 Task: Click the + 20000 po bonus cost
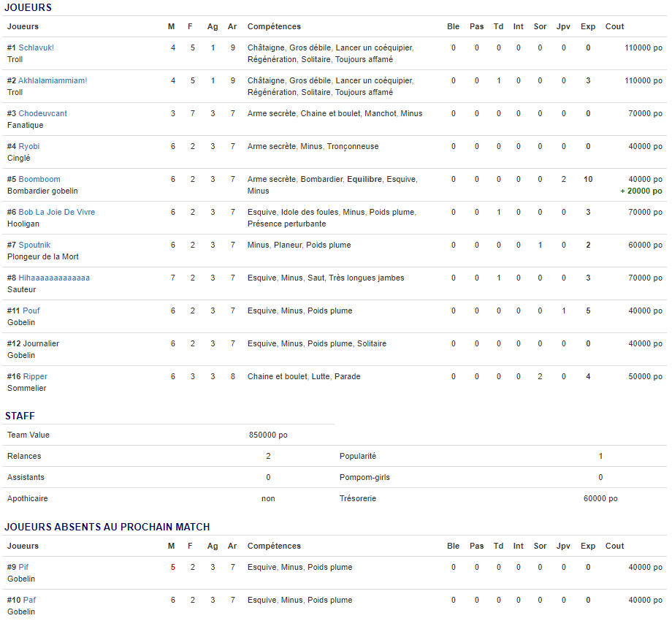(641, 191)
